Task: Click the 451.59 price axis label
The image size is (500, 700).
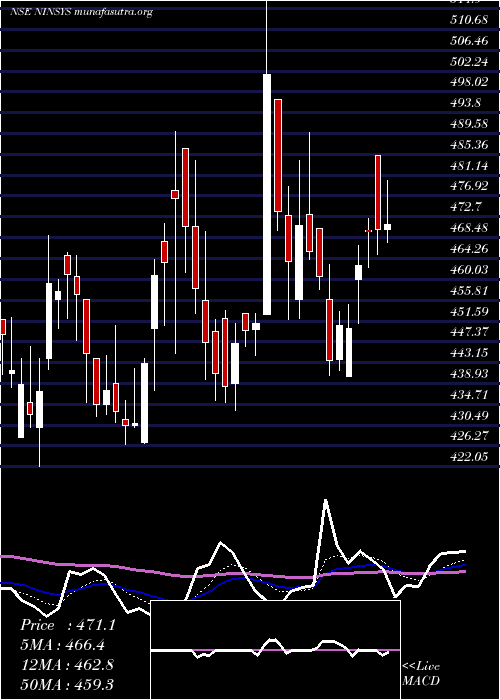Action: click(x=468, y=311)
